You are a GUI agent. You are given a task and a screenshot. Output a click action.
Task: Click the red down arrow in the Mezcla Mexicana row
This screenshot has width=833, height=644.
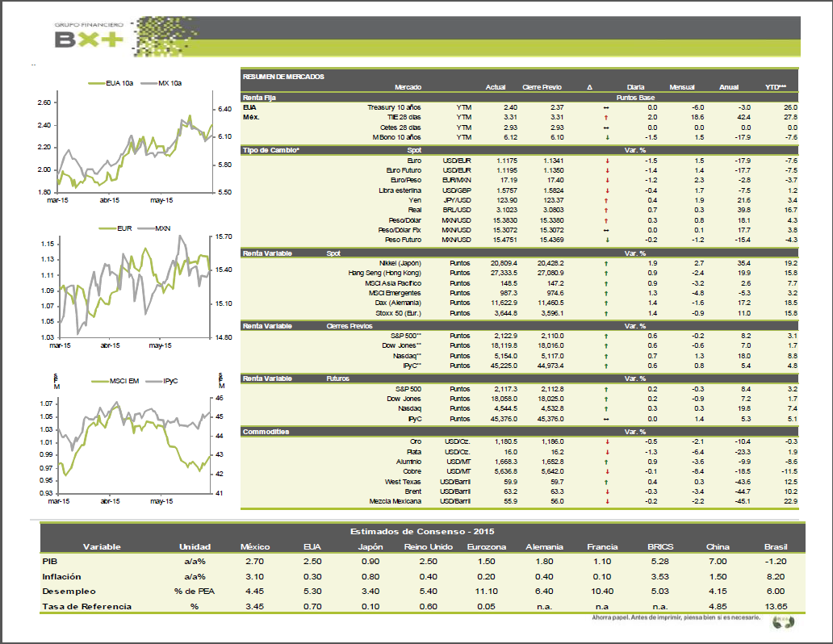[x=607, y=502]
